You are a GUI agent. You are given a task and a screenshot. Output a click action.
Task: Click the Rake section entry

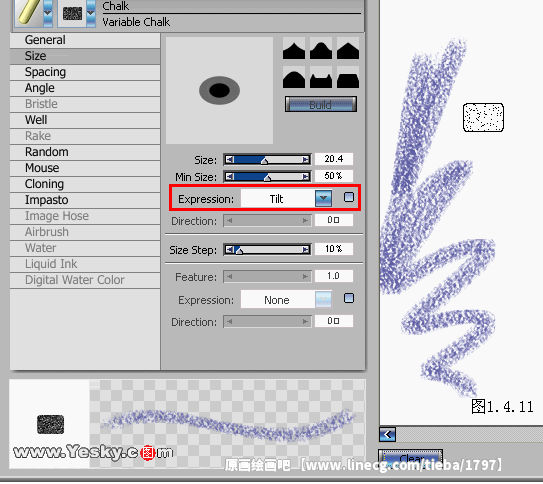(85, 136)
